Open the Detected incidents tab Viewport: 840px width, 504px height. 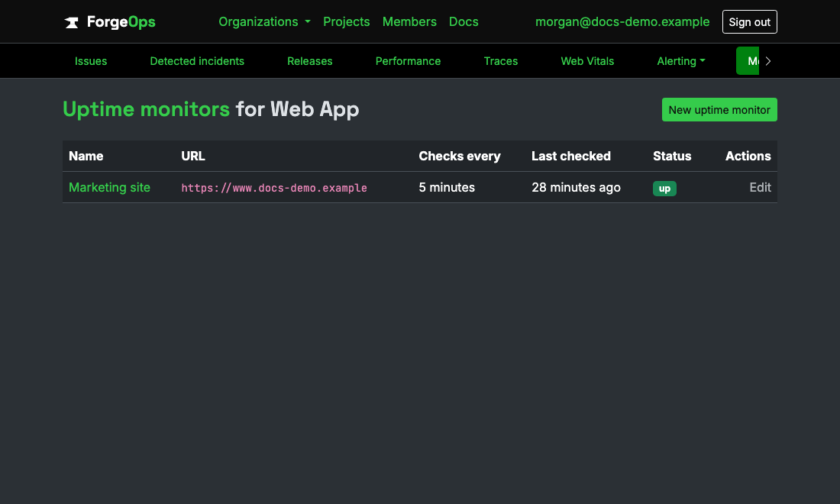196,61
